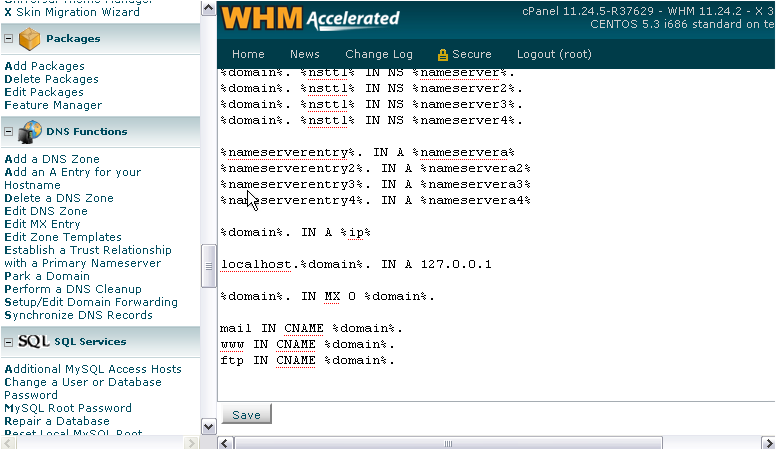Open the Home menu item

[x=248, y=54]
